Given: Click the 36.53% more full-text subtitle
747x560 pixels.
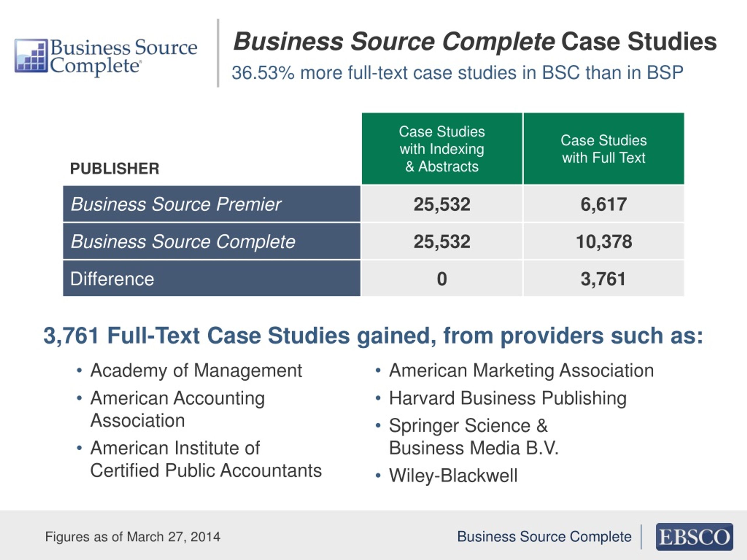Looking at the screenshot, I should [457, 73].
